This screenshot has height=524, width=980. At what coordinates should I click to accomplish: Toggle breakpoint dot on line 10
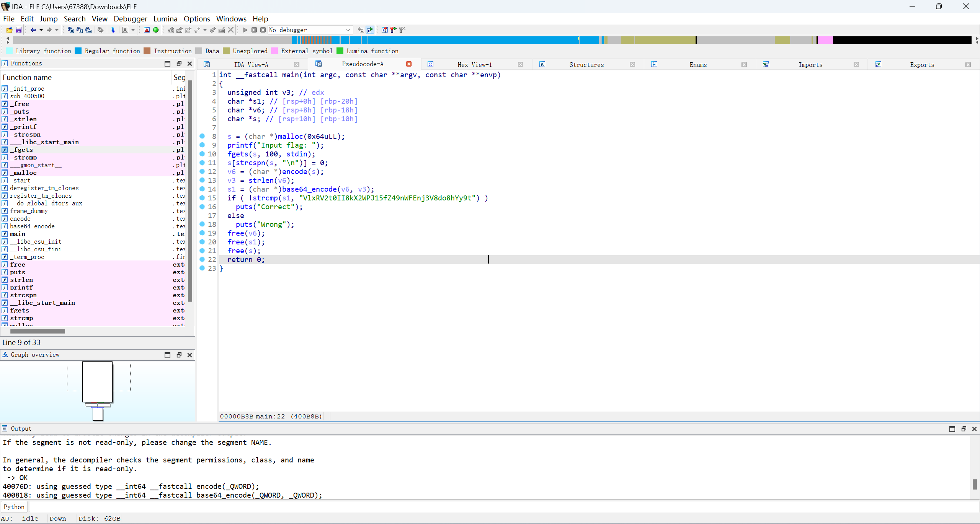click(x=203, y=154)
